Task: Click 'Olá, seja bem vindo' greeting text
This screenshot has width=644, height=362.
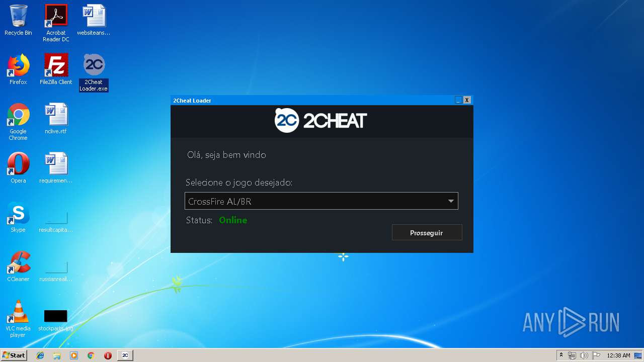Action: tap(226, 155)
